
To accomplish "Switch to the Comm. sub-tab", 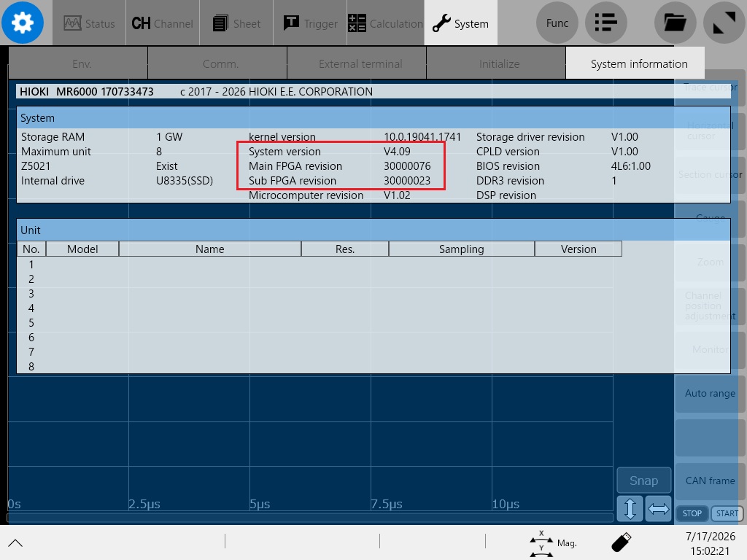I will [x=220, y=64].
